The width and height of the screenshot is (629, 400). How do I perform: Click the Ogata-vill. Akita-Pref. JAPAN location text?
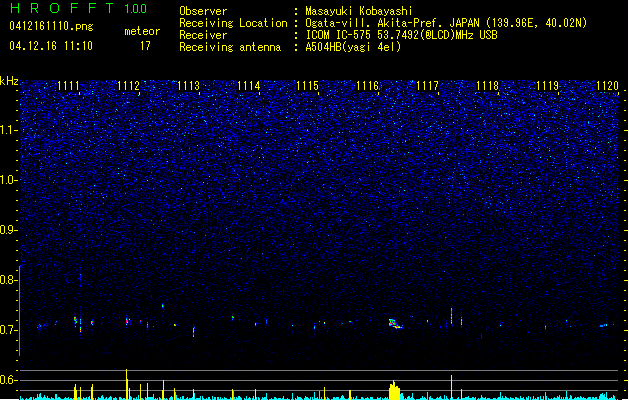446,23
